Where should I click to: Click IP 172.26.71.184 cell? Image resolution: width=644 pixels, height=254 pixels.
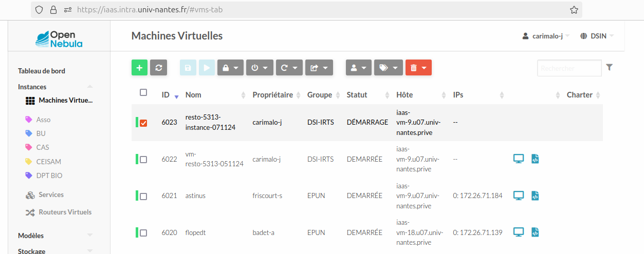pos(478,196)
